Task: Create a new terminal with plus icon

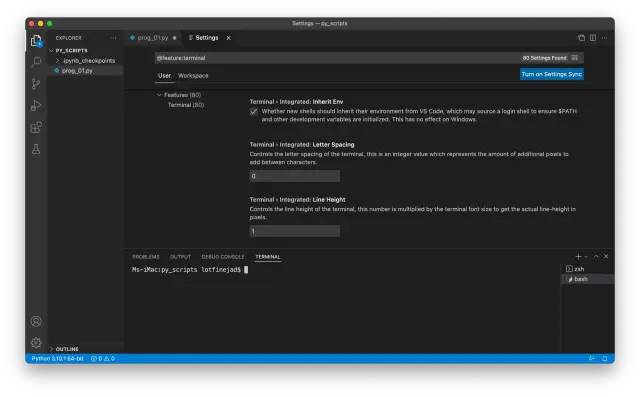Action: 578,257
